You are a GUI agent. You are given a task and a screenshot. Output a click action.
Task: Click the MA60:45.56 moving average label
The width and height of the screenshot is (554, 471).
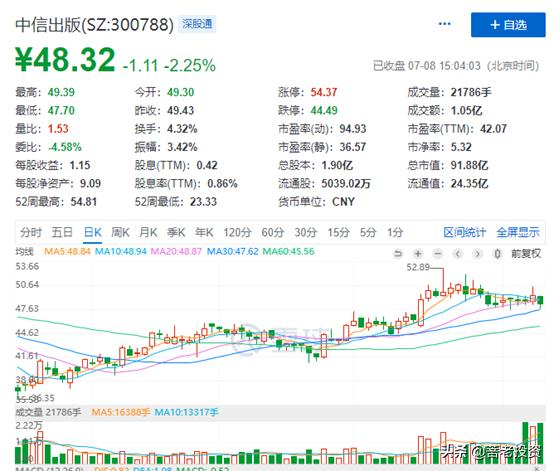click(x=289, y=252)
